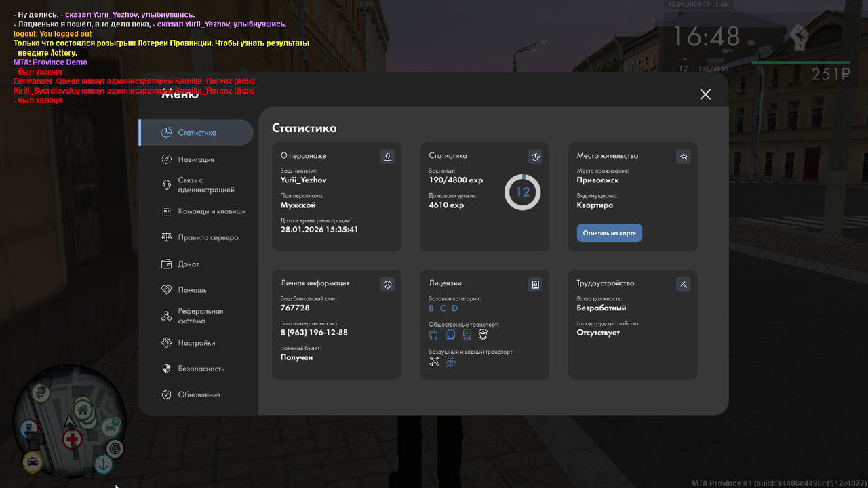Click license category C

[x=443, y=308]
